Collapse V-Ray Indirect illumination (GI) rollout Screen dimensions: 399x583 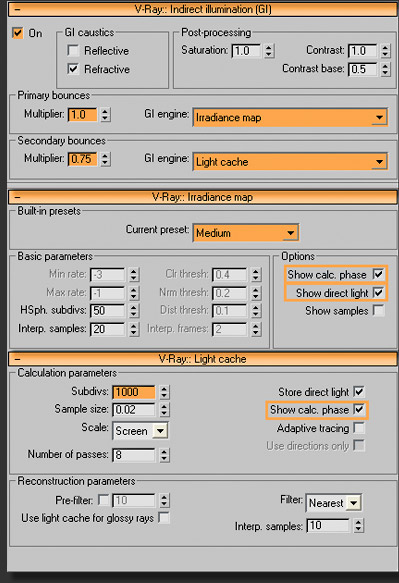(x=203, y=9)
